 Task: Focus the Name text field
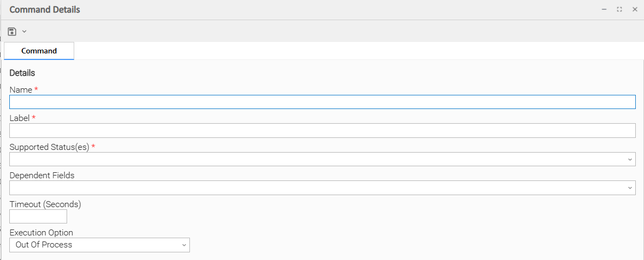click(322, 102)
